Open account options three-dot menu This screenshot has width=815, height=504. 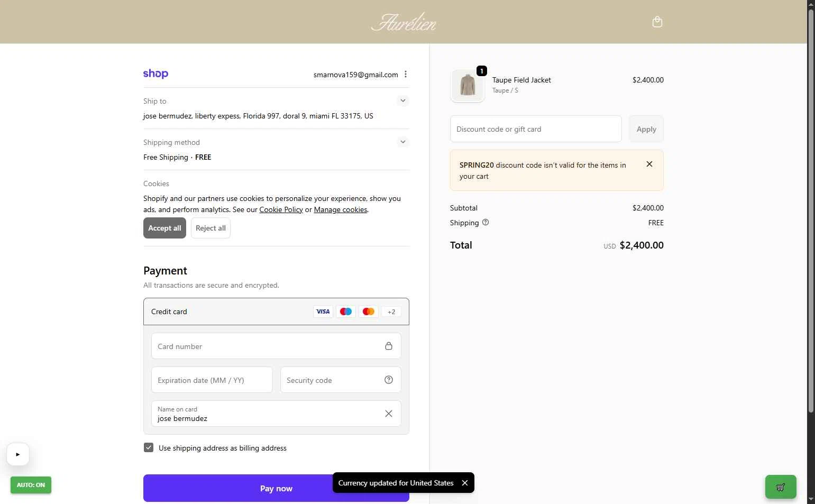(x=406, y=75)
